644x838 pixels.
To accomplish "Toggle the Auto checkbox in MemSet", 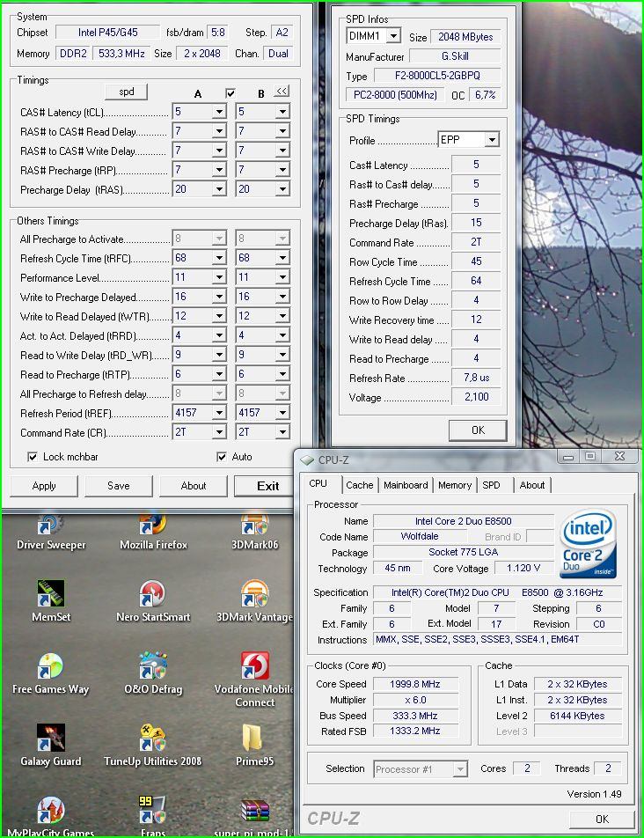I will coord(222,457).
